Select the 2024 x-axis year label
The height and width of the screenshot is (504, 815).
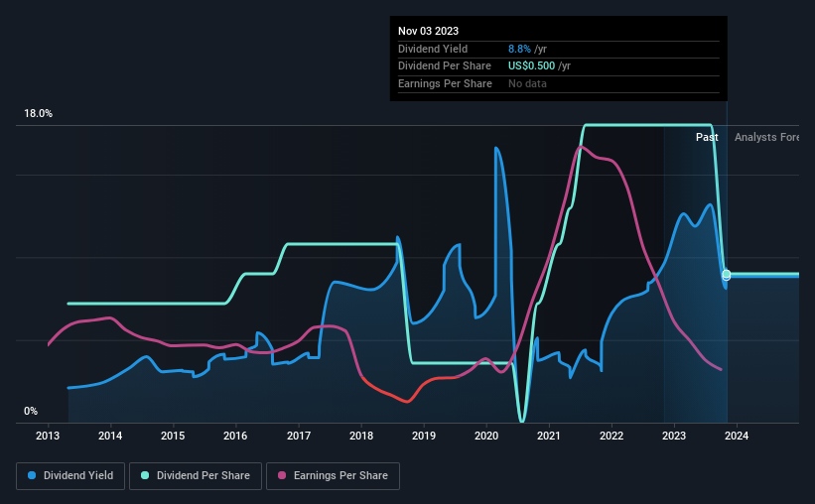pyautogui.click(x=737, y=436)
